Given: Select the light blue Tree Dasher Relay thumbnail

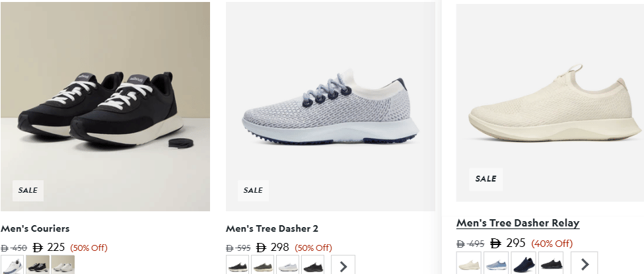Looking at the screenshot, I should tap(496, 263).
